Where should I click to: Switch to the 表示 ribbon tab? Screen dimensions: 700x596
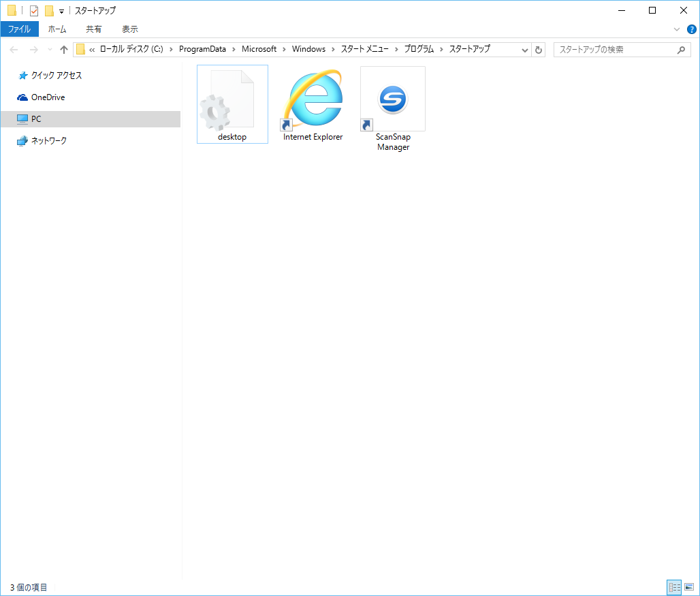pyautogui.click(x=129, y=29)
